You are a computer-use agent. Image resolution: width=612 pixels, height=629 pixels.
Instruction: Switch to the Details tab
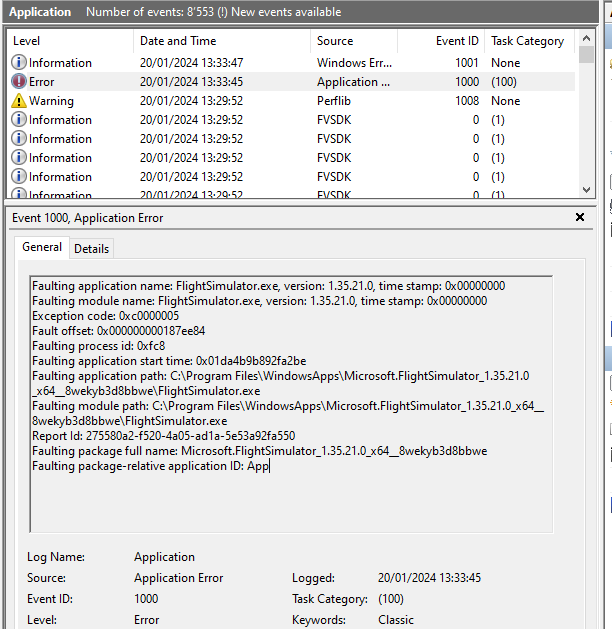[91, 249]
